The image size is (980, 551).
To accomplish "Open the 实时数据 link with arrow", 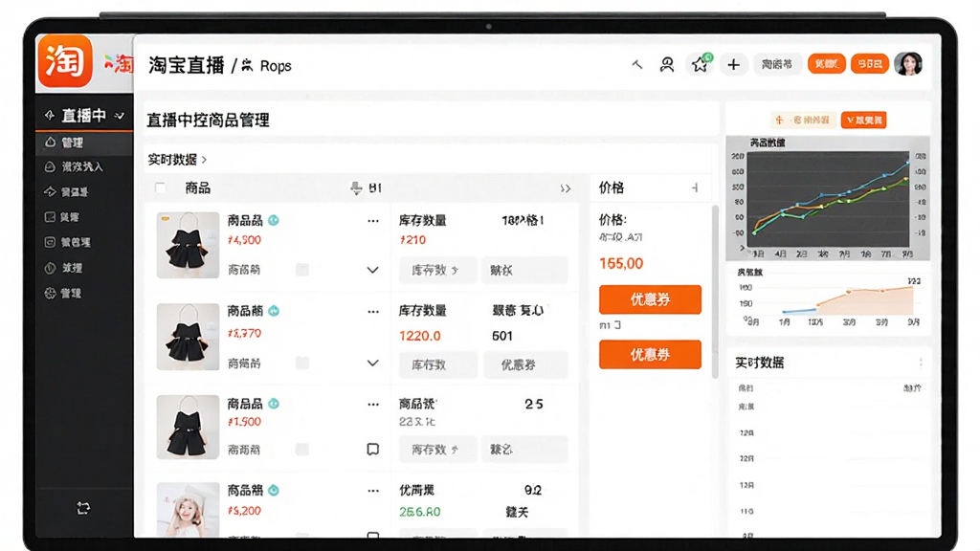I will pos(177,160).
